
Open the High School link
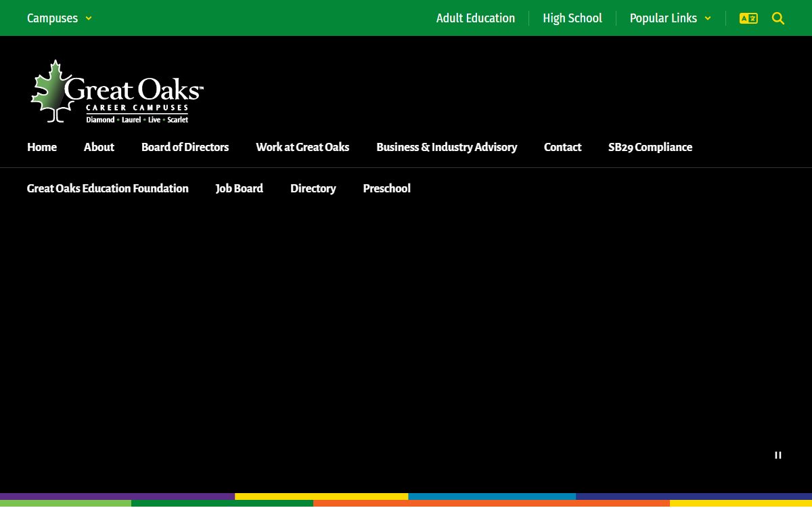click(572, 18)
